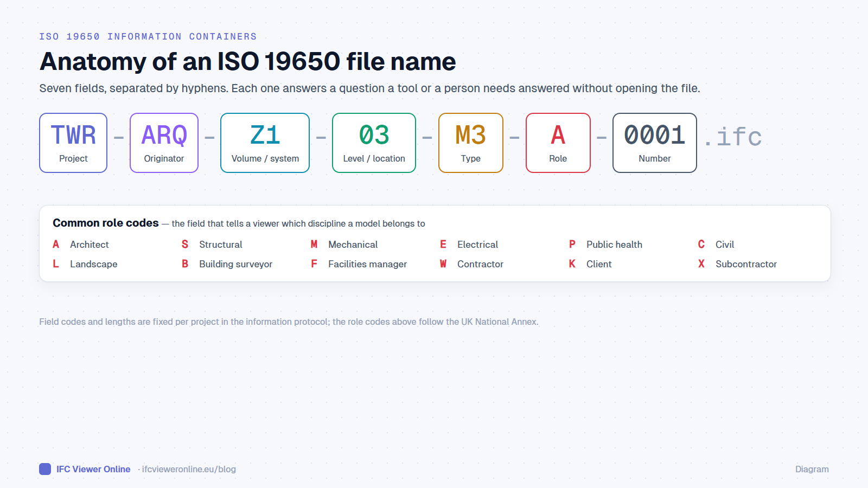The image size is (868, 488).
Task: Click the 'Anatomy of an ISO 19650' title
Action: point(247,61)
